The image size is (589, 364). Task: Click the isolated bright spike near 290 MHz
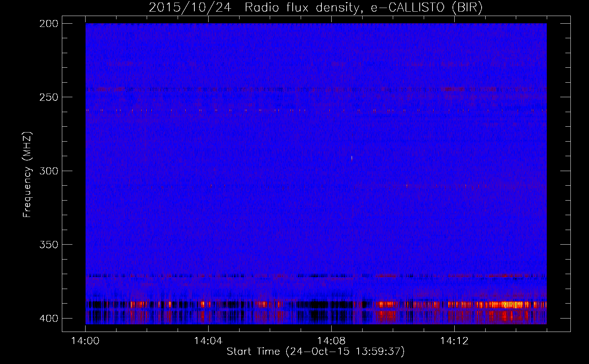352,158
